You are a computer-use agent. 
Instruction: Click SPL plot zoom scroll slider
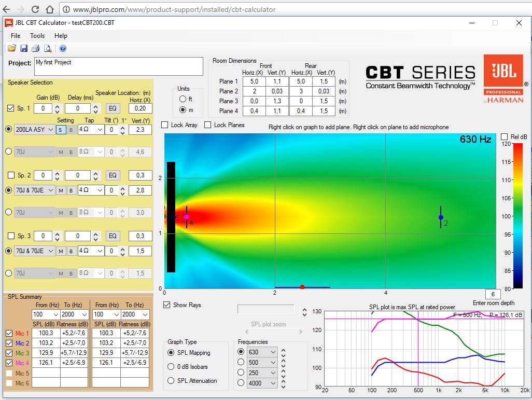[273, 332]
